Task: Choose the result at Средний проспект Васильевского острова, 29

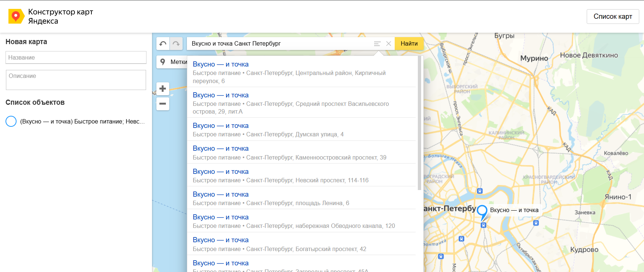Action: (x=301, y=103)
